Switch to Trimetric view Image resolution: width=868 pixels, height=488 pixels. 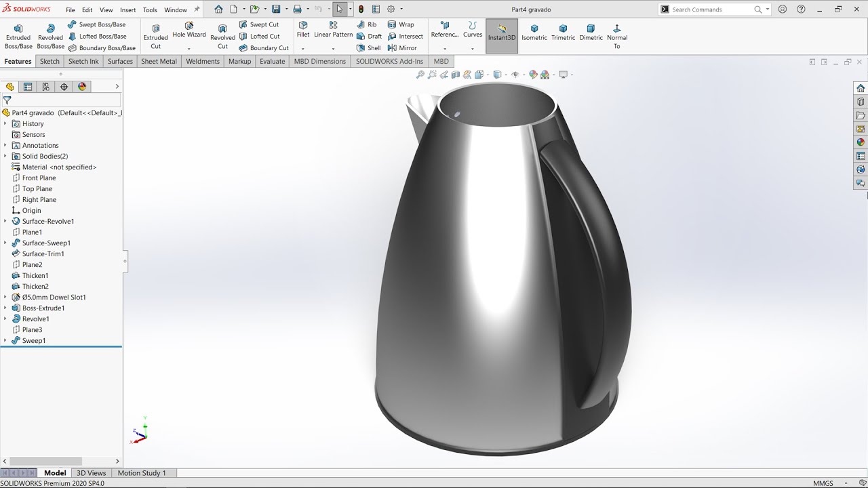pyautogui.click(x=563, y=33)
